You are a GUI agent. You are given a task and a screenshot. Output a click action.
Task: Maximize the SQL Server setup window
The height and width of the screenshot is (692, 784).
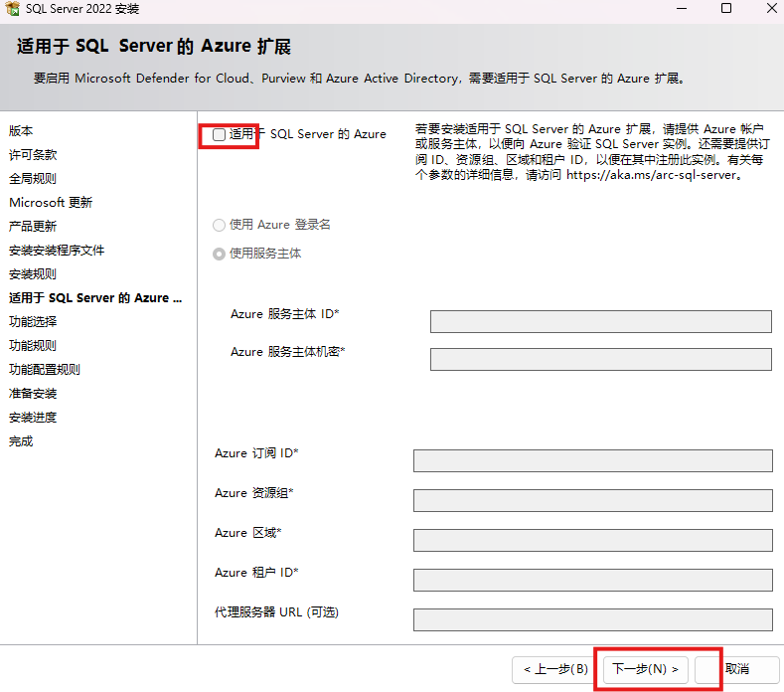pos(726,9)
